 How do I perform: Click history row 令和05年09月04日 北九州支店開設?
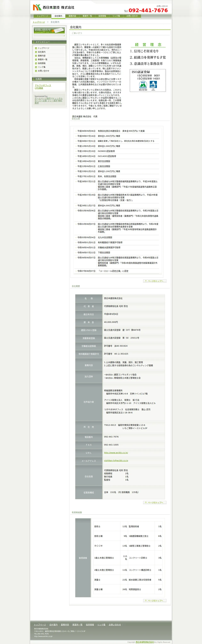point(117,237)
